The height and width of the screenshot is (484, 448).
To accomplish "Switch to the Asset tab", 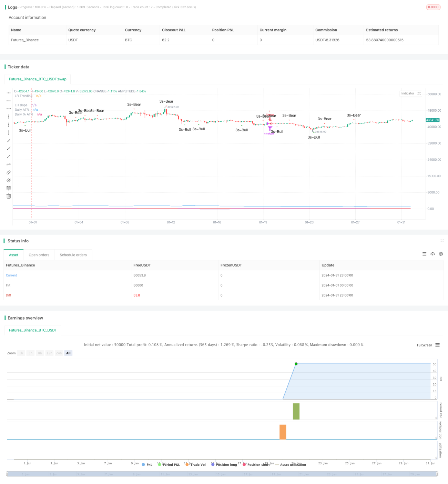I will (13, 255).
